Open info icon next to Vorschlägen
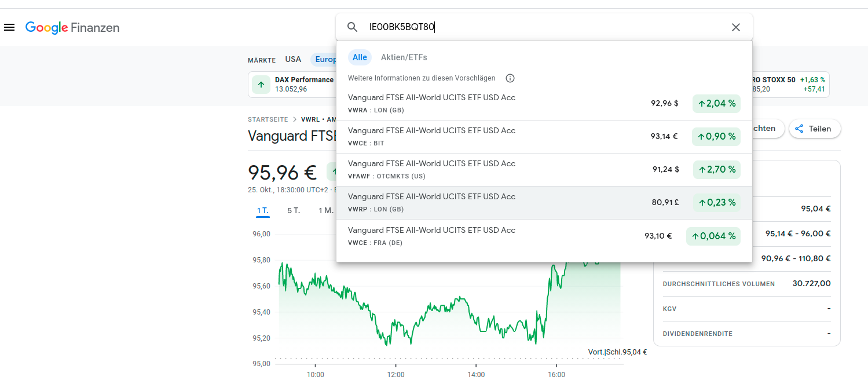This screenshot has width=868, height=380. click(x=510, y=78)
